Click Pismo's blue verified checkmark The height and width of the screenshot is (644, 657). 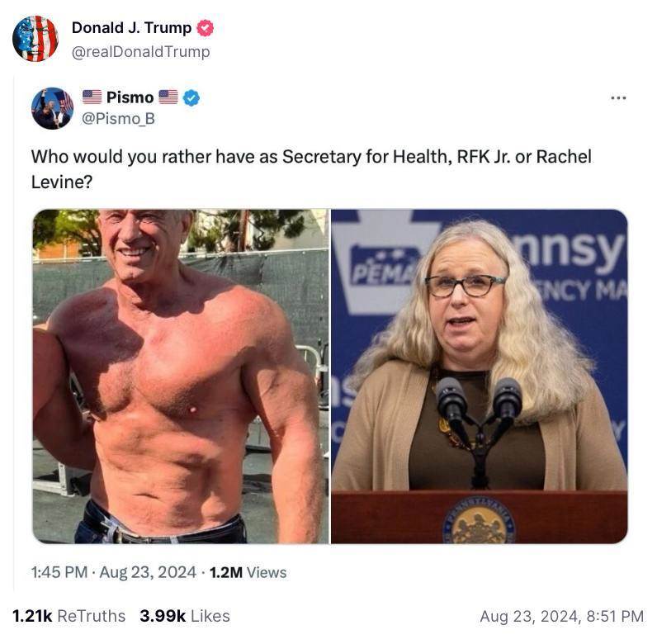191,97
